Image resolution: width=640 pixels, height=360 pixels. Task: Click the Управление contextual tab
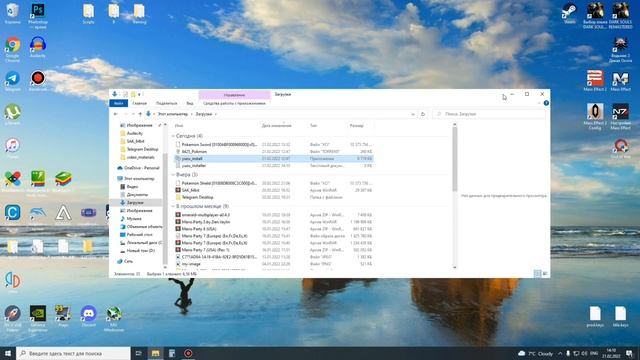[x=234, y=95]
